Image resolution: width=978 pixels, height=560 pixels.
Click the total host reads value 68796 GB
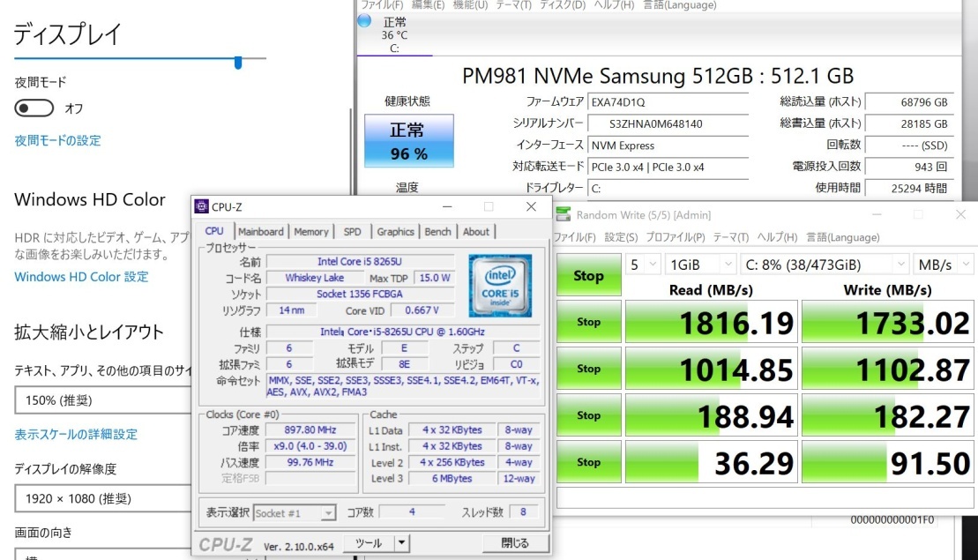coord(909,102)
